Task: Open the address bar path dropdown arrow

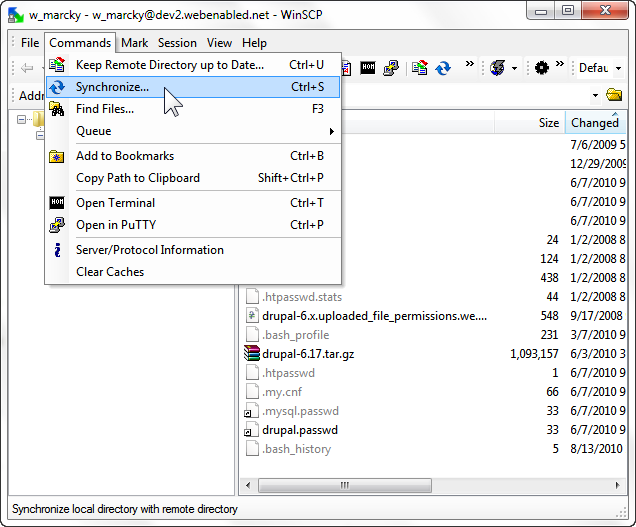Action: pos(595,96)
